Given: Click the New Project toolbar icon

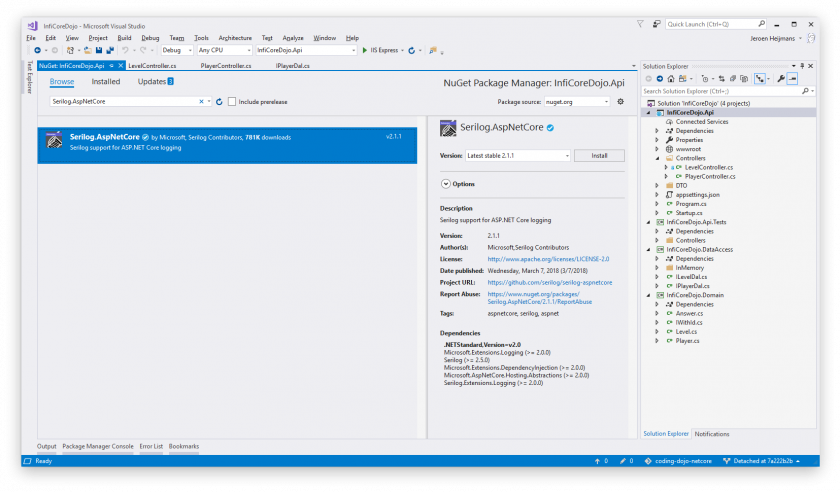Looking at the screenshot, I should click(70, 50).
